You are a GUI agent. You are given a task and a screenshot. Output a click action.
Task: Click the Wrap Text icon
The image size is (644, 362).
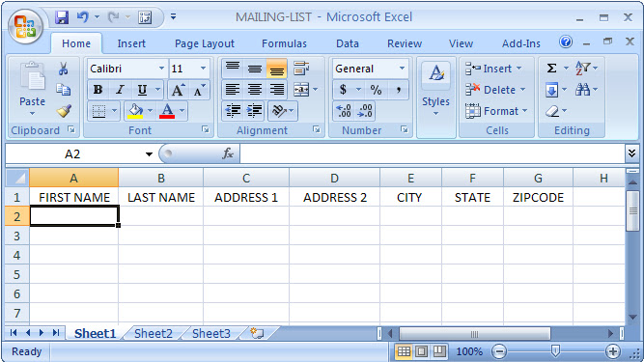click(301, 69)
